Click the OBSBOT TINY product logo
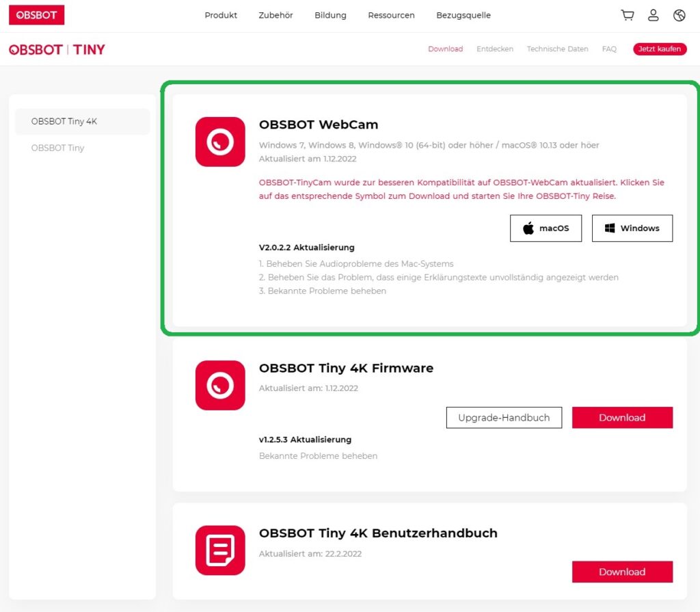This screenshot has height=612, width=700. [57, 49]
